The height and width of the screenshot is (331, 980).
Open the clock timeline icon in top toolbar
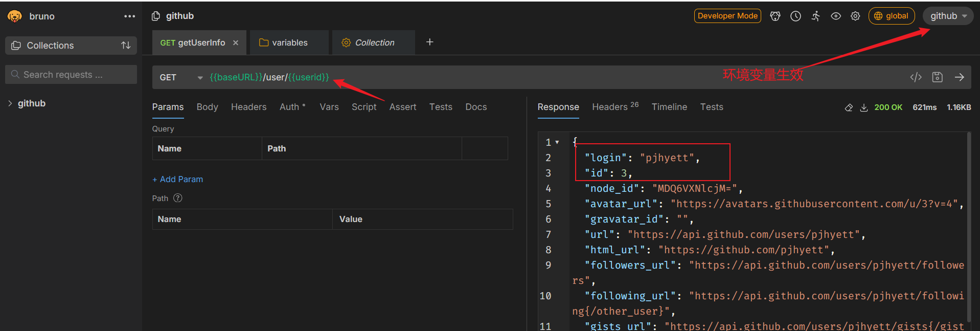point(795,16)
